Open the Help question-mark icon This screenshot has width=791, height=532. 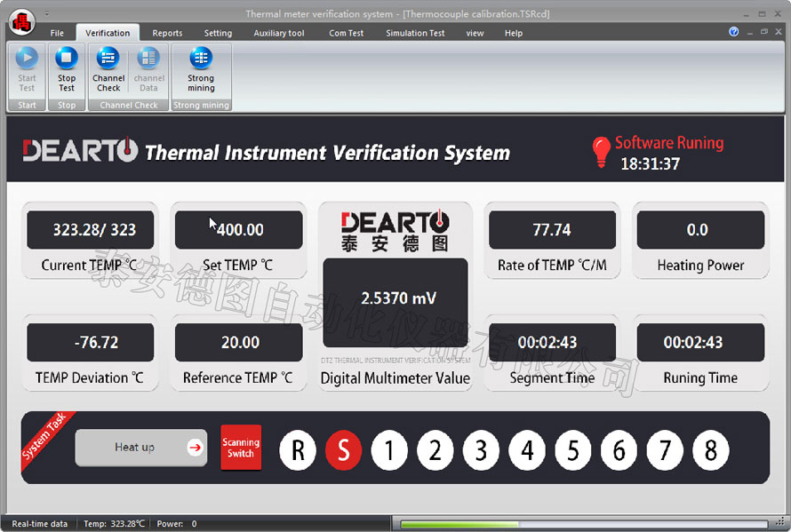733,31
